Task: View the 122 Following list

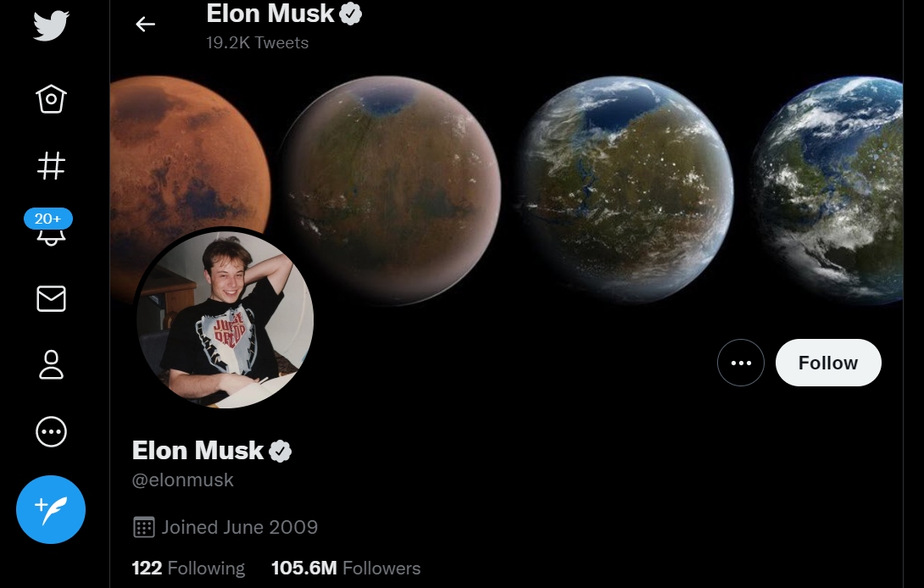Action: pyautogui.click(x=188, y=568)
